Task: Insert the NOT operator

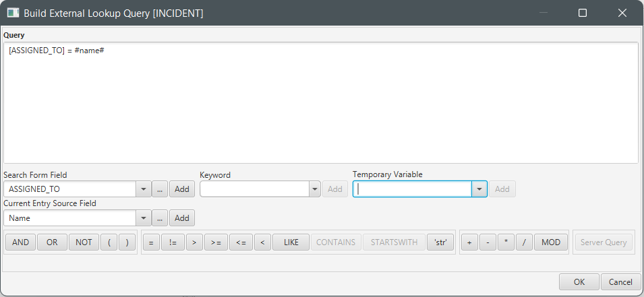Action: click(84, 242)
